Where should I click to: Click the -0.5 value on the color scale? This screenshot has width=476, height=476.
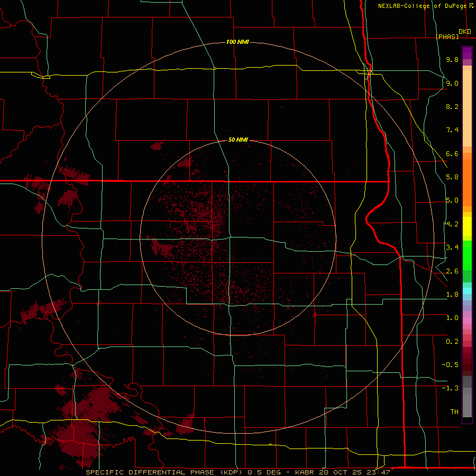(x=450, y=365)
